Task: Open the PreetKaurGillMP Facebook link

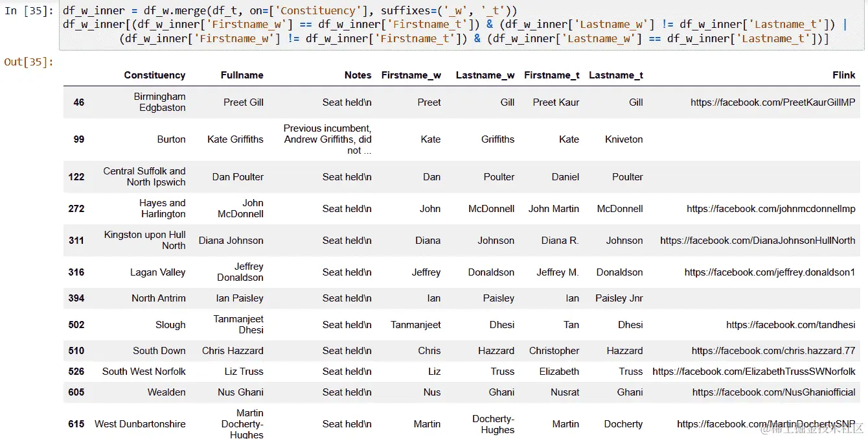Action: coord(773,102)
